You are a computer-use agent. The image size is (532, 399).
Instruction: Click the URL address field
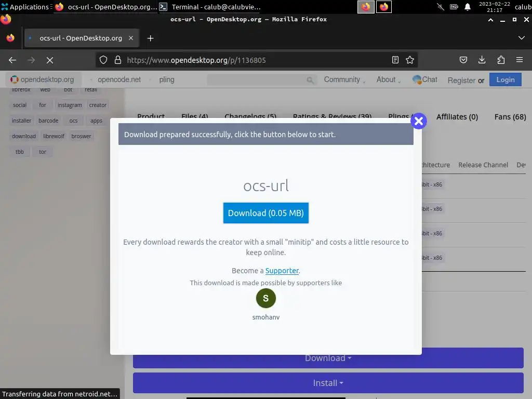[x=258, y=60]
